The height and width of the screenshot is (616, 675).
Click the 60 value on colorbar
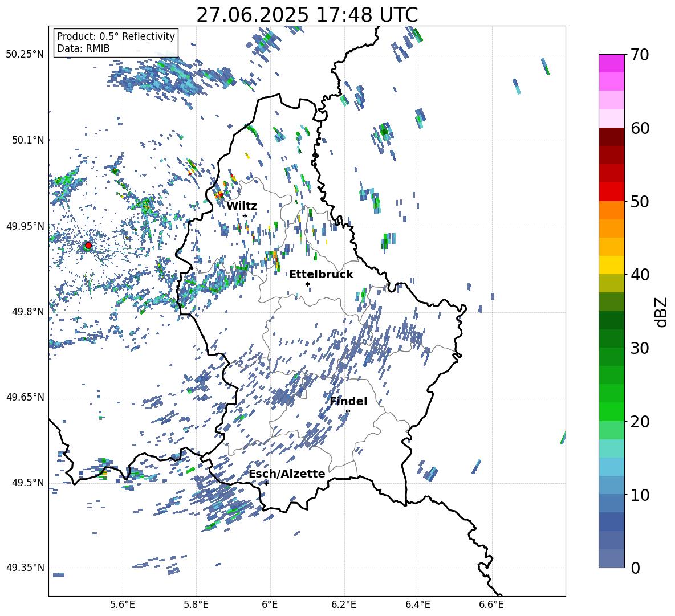(x=640, y=128)
